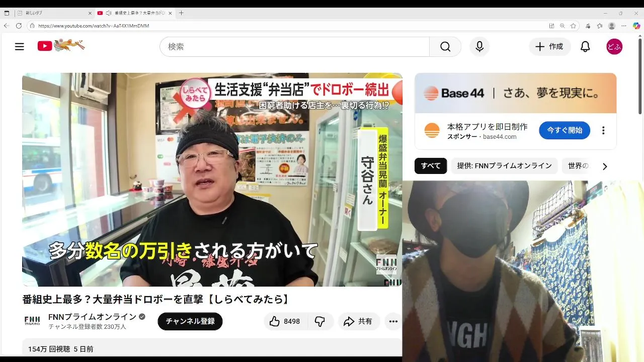Launch Copilot from the toolbar
Viewport: 644px width, 362px height.
pos(636,26)
